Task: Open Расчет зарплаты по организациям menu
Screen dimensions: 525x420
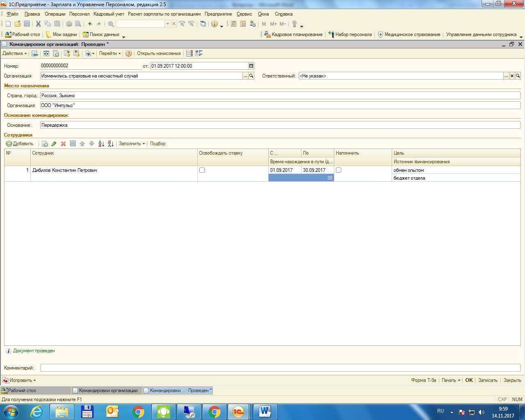Action: 164,14
